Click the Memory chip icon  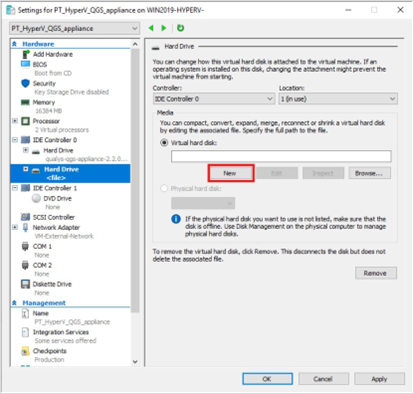(x=26, y=102)
